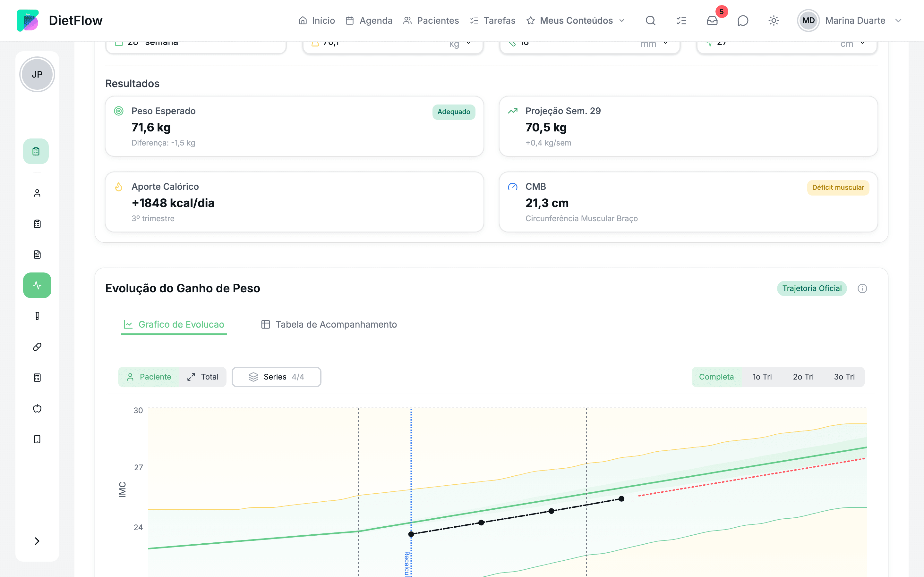This screenshot has height=577, width=924.
Task: Click the Trajetoria Oficial badge
Action: tap(812, 288)
